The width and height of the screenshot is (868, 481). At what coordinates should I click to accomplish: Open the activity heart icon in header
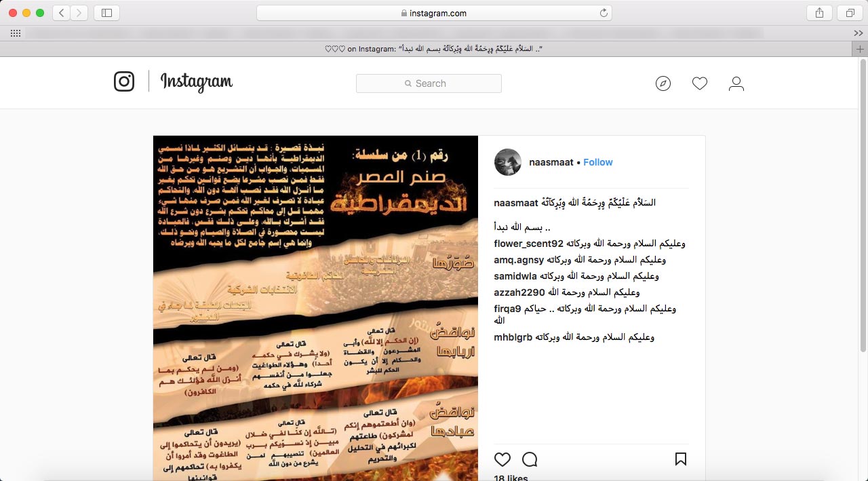pyautogui.click(x=700, y=83)
